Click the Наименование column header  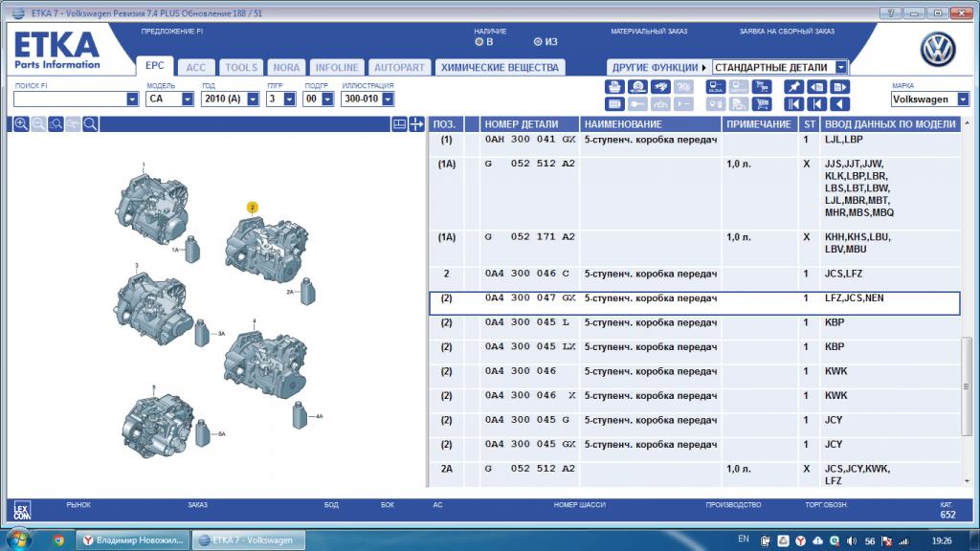650,124
